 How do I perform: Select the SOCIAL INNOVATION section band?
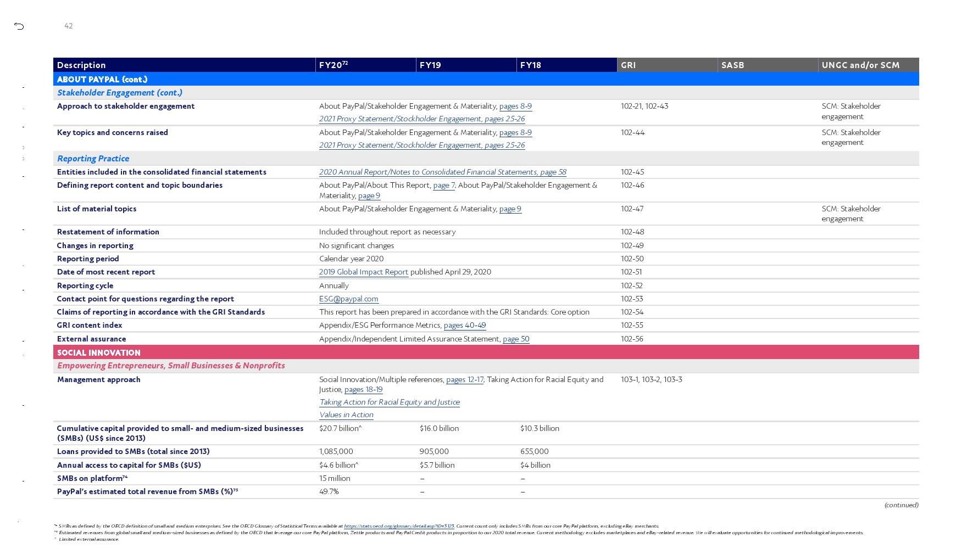(x=486, y=352)
